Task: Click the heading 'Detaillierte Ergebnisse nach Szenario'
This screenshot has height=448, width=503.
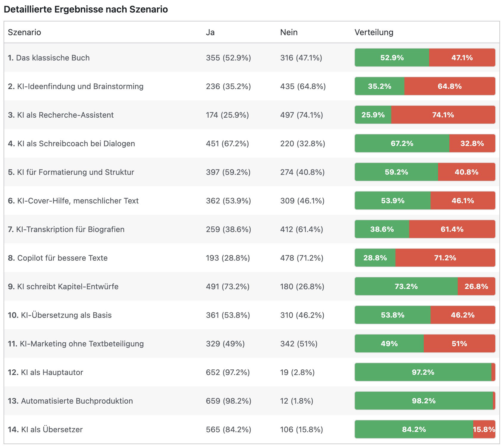Action: coord(86,9)
